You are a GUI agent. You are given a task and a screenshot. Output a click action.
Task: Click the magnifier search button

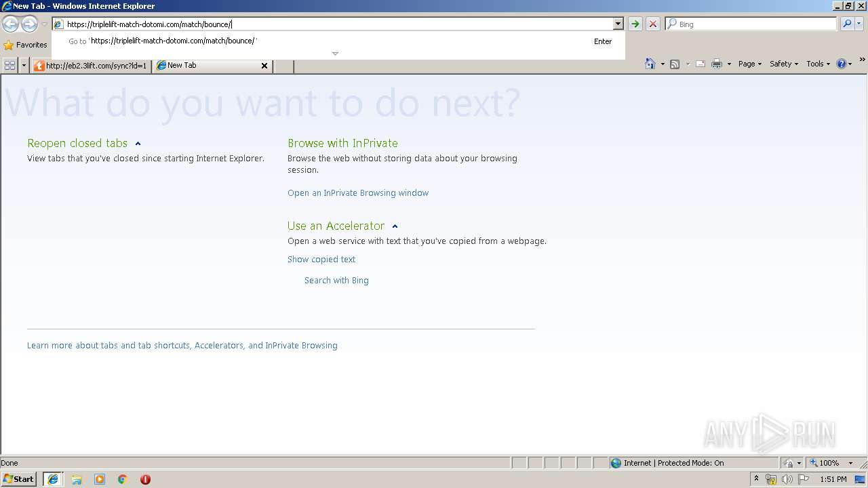click(846, 24)
